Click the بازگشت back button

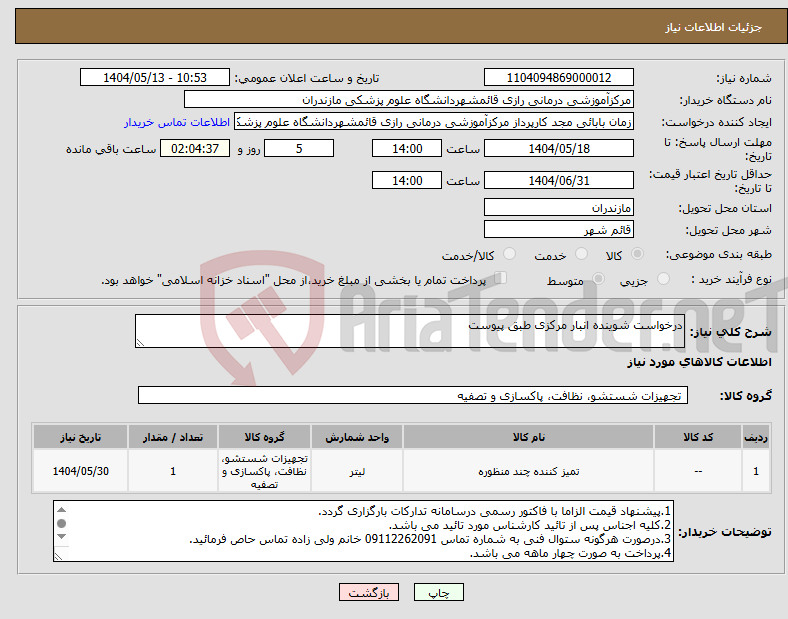pyautogui.click(x=369, y=593)
